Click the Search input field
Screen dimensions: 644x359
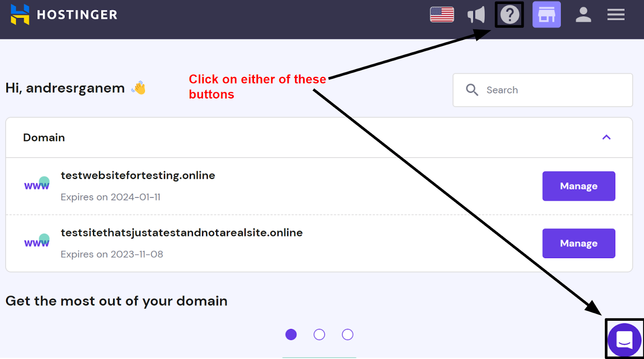pyautogui.click(x=543, y=90)
